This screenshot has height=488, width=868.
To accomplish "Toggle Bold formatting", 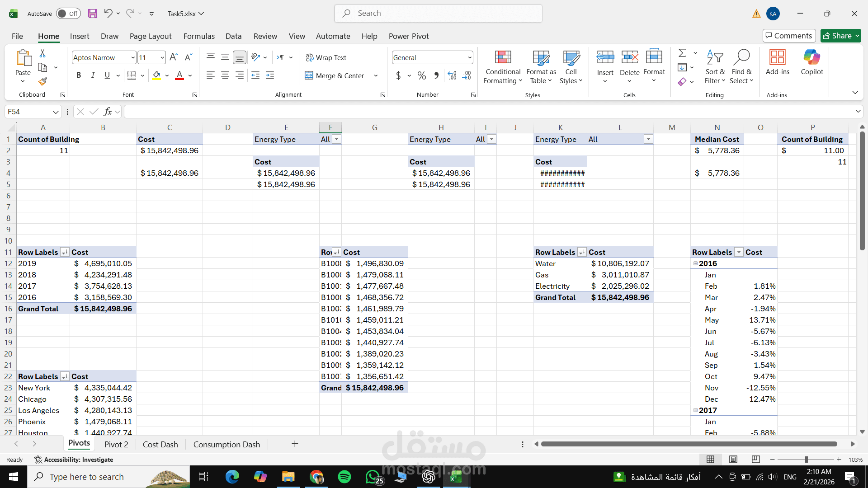I will coord(79,75).
